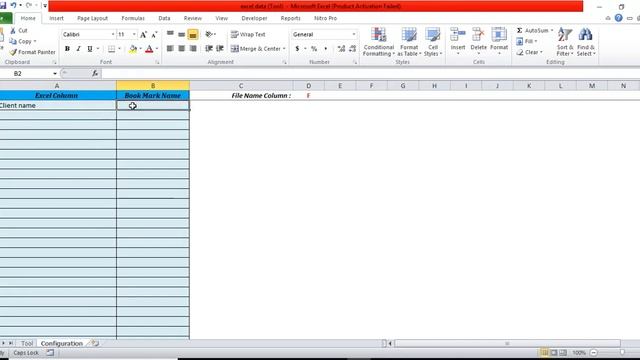Click the horizontal scrollbar

pos(507,343)
